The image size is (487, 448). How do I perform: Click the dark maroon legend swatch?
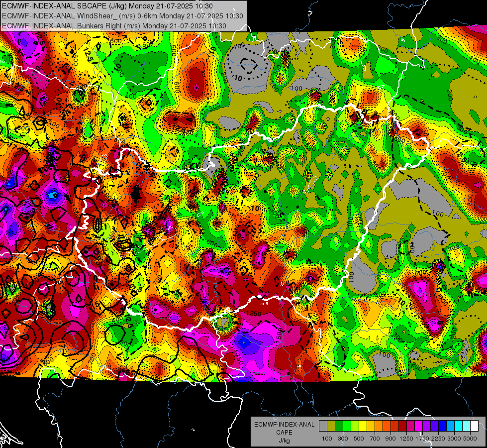(x=403, y=426)
